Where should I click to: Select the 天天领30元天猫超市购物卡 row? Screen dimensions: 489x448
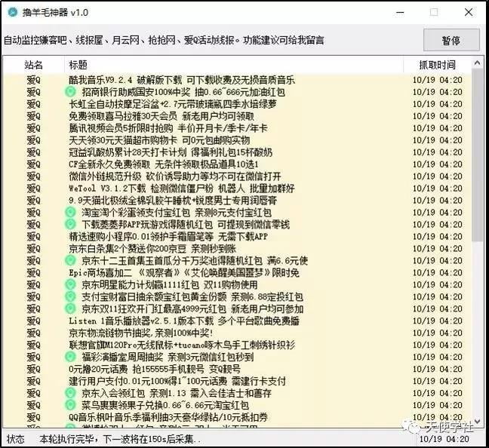[x=237, y=140]
